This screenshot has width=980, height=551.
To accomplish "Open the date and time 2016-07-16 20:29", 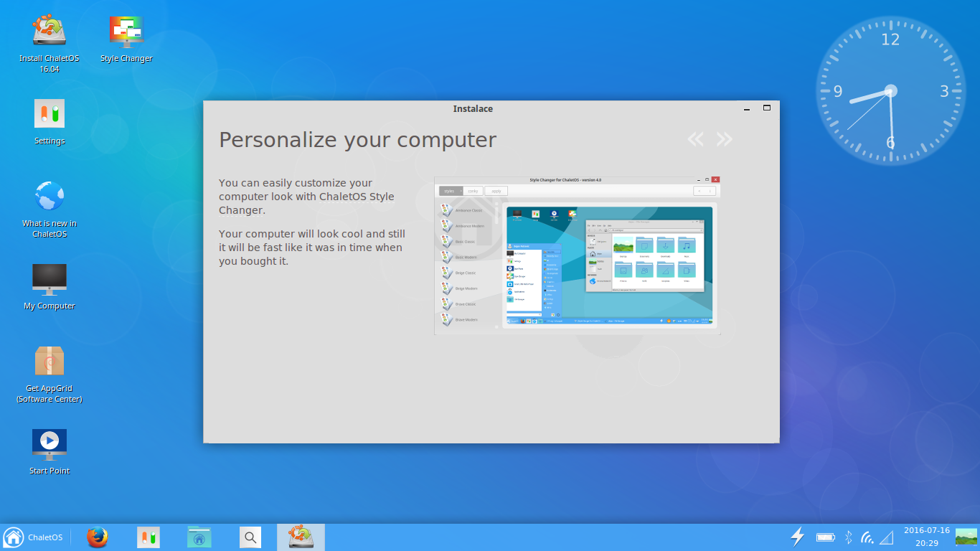I will pyautogui.click(x=927, y=537).
